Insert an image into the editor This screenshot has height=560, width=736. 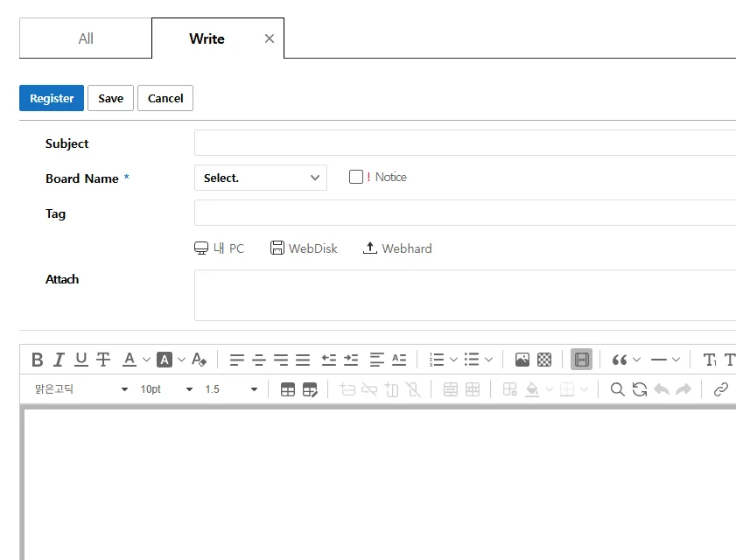522,360
